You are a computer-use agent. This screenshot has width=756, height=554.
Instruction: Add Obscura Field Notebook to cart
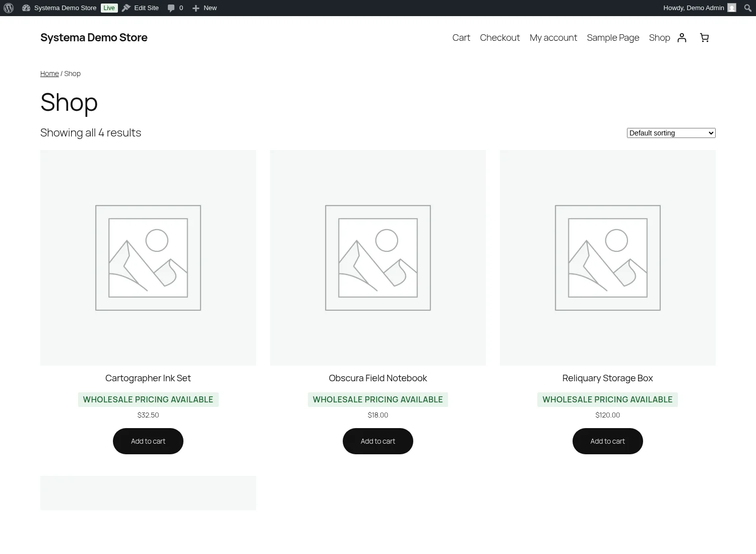pos(378,441)
